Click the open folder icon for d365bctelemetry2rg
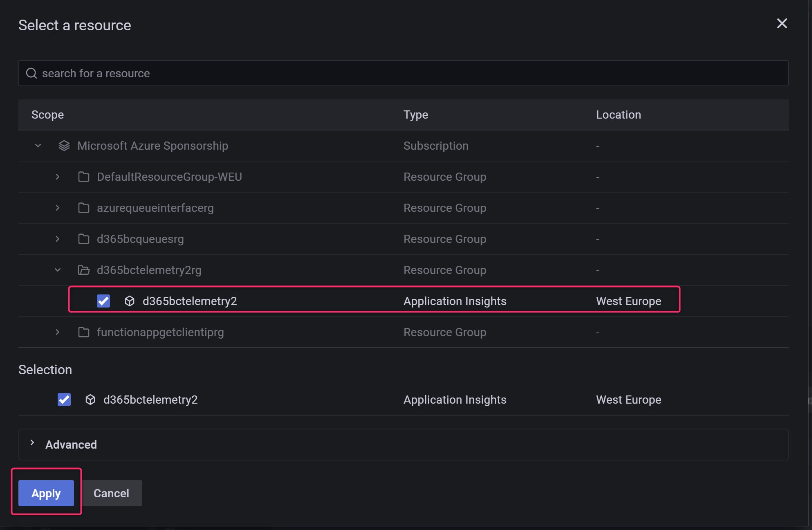 [x=84, y=270]
